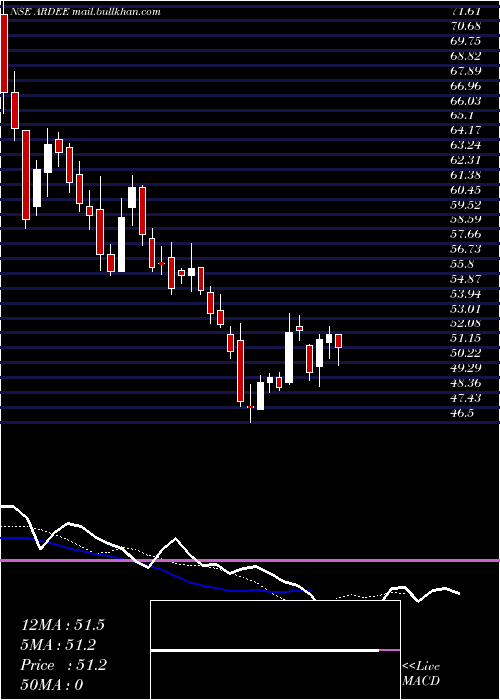
Task: Click the 66.96 price axis label
Action: (466, 86)
